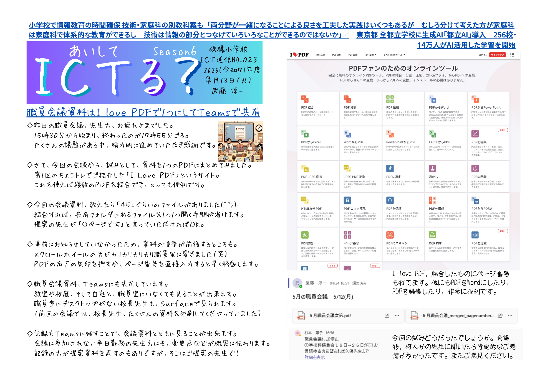
Task: Select PDF 分割 in iLovePDF navbar
Action: point(337,55)
